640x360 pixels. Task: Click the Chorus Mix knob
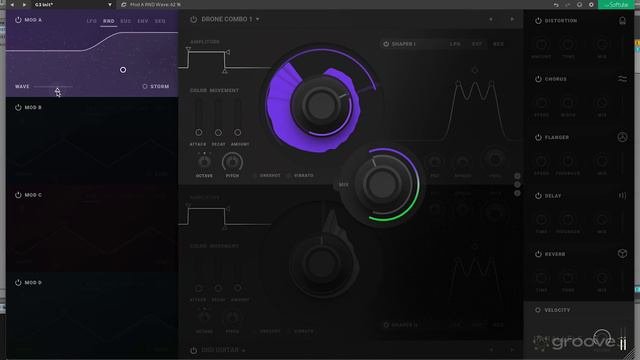tap(602, 102)
